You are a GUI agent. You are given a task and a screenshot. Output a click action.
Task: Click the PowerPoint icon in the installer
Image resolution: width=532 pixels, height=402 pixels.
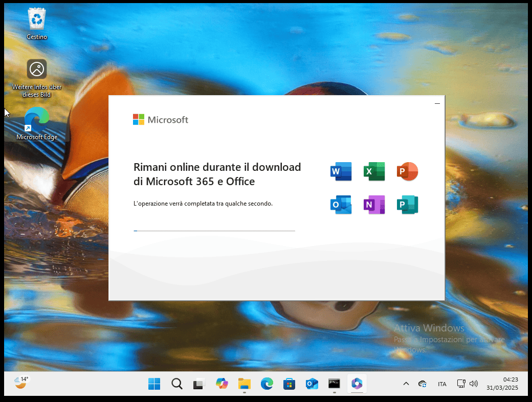click(407, 171)
